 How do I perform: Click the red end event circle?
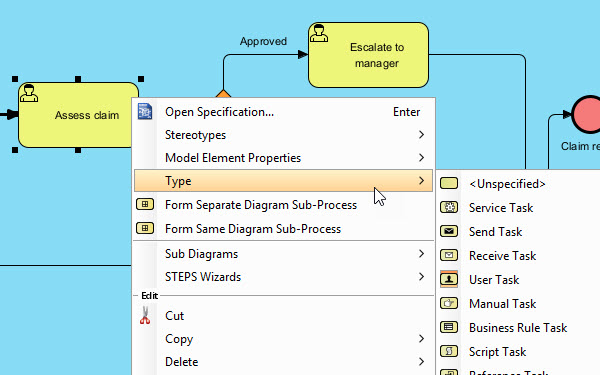click(587, 114)
